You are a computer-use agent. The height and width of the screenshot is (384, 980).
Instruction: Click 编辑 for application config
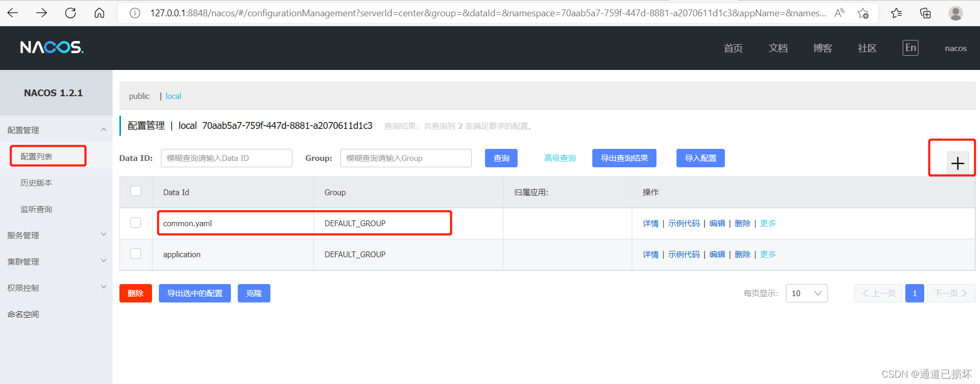717,254
